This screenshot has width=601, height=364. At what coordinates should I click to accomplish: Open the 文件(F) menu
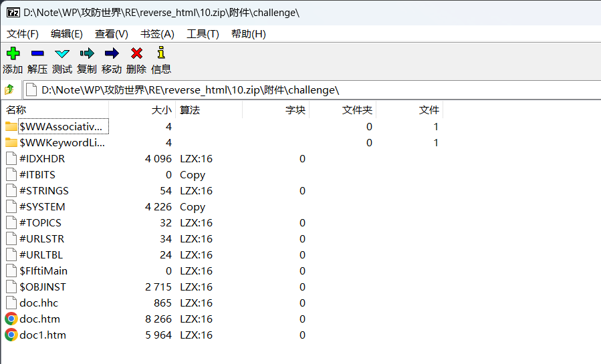[23, 34]
